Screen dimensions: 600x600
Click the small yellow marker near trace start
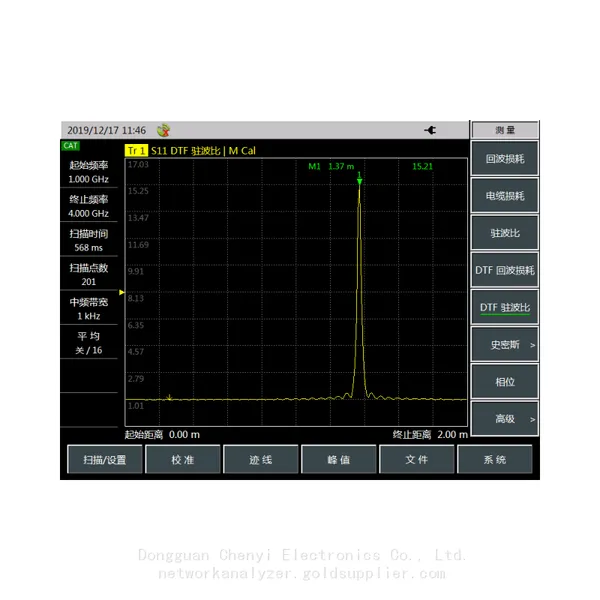tap(169, 398)
